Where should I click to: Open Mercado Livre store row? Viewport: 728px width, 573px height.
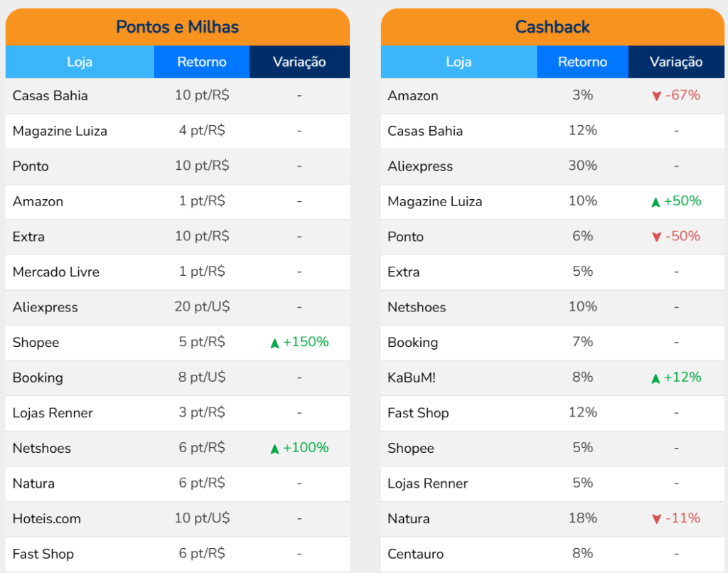coord(56,272)
